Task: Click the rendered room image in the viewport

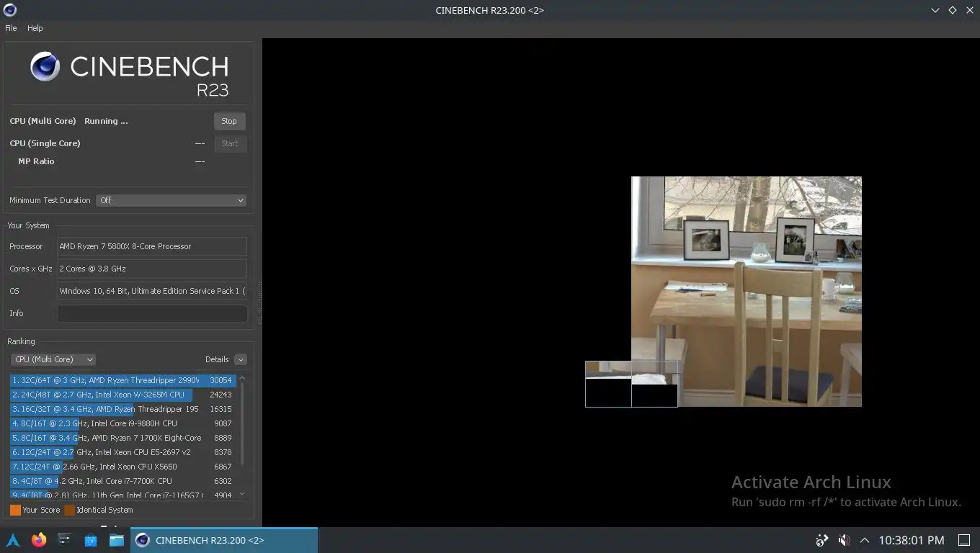Action: coord(746,292)
